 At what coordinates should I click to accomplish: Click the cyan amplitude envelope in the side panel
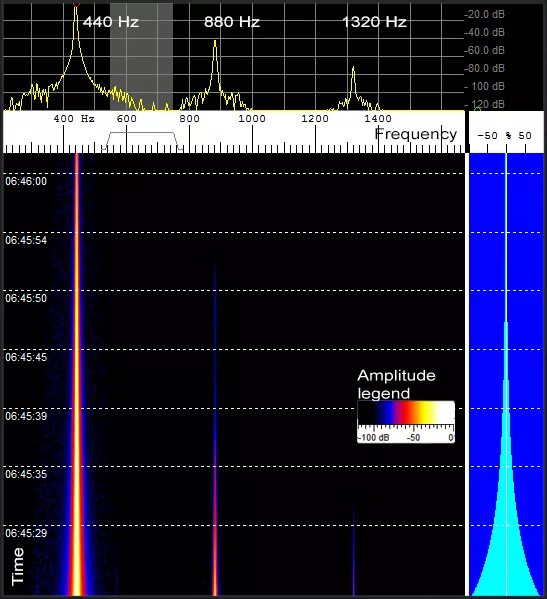[506, 535]
